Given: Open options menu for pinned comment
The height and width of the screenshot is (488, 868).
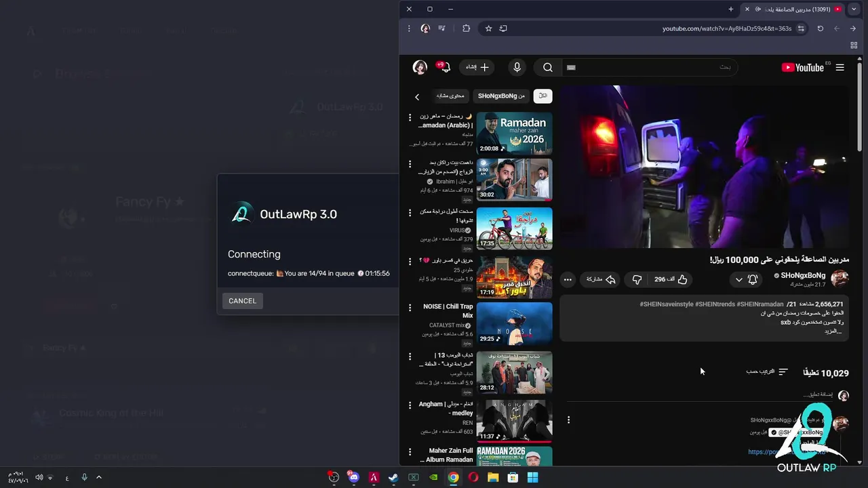Looking at the screenshot, I should click(568, 420).
